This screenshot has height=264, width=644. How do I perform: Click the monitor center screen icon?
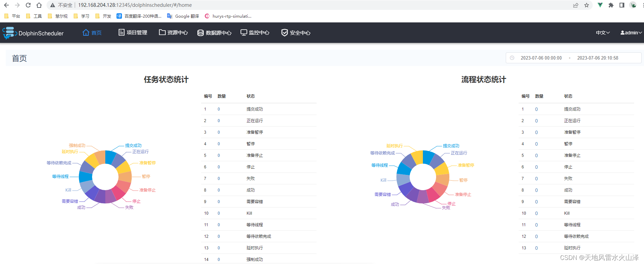tap(244, 33)
